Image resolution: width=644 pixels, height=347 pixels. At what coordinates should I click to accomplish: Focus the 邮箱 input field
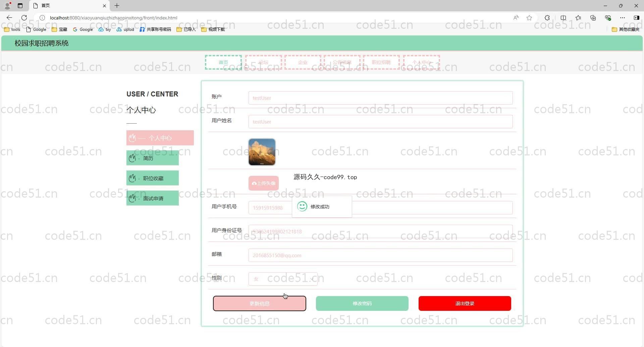[x=380, y=255]
